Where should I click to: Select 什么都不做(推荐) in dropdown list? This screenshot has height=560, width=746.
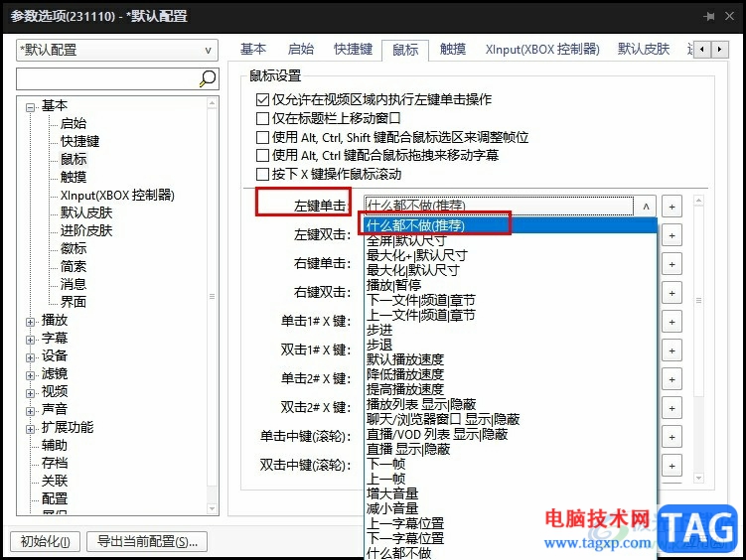[511, 225]
